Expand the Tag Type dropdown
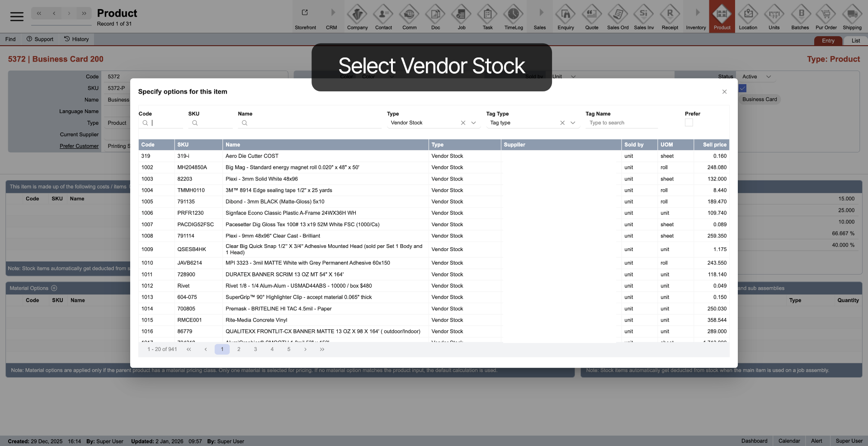The image size is (868, 446). pyautogui.click(x=573, y=123)
